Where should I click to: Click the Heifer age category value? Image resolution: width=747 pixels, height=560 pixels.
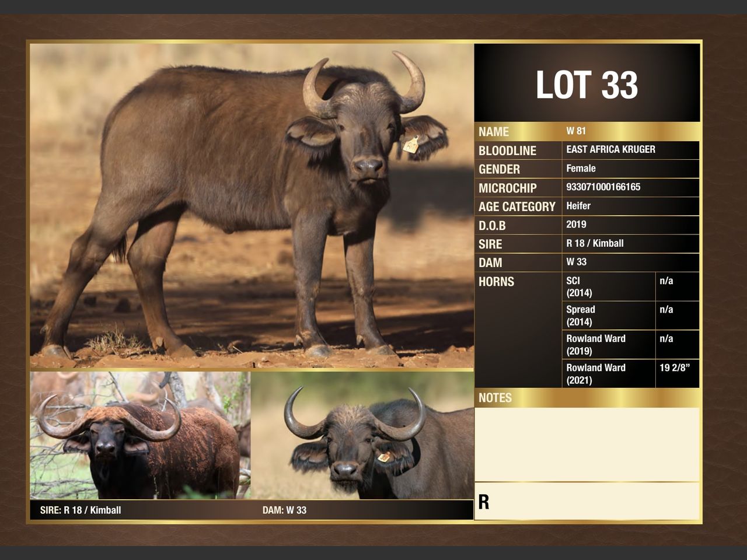click(x=578, y=206)
